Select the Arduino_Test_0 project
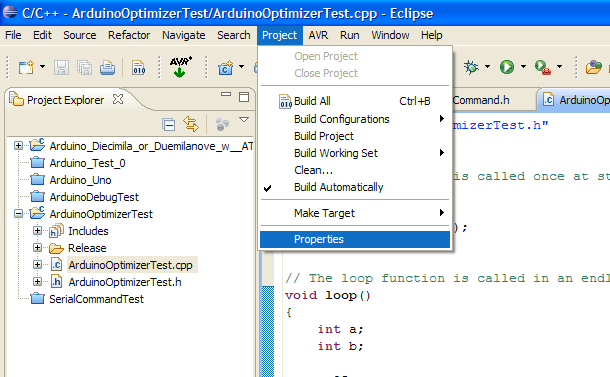610x377 pixels. (x=87, y=163)
